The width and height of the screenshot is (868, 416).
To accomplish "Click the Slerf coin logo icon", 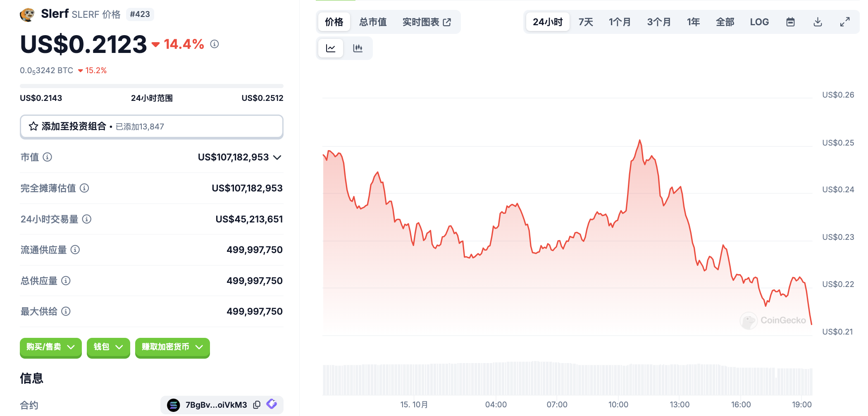I will coord(28,14).
